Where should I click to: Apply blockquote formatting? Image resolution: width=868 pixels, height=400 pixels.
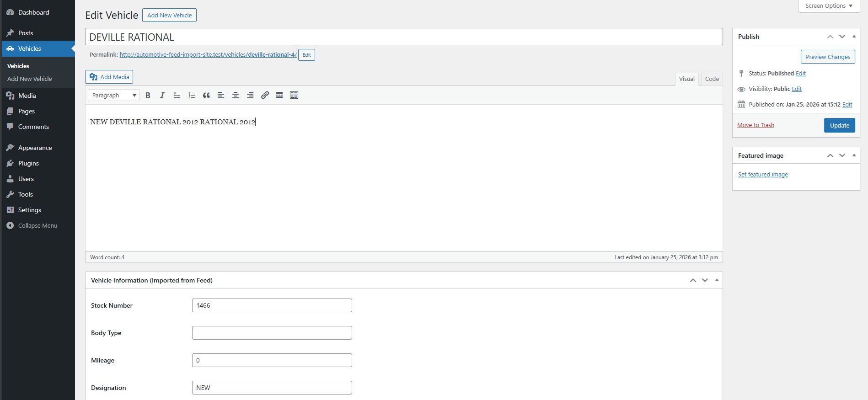(x=206, y=95)
